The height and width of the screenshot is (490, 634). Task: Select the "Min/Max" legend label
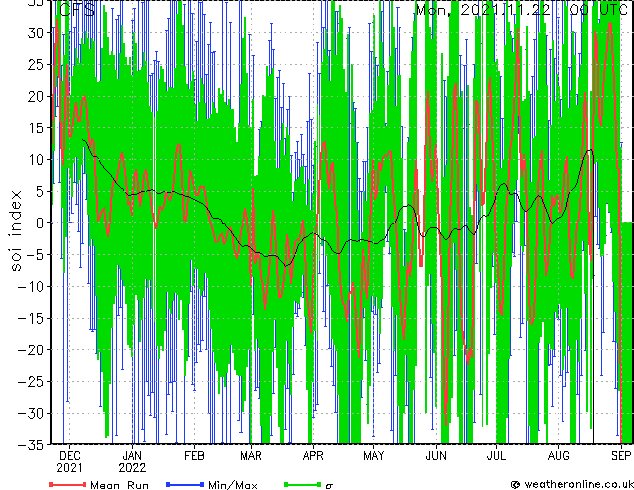point(232,485)
